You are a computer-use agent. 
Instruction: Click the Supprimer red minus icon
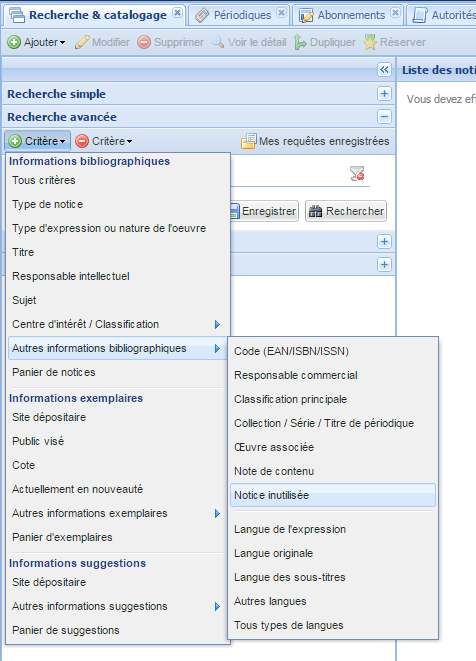tap(144, 42)
